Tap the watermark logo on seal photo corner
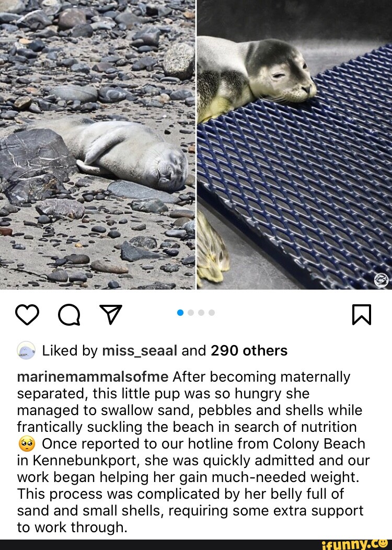This screenshot has width=392, height=550. pos(381,280)
